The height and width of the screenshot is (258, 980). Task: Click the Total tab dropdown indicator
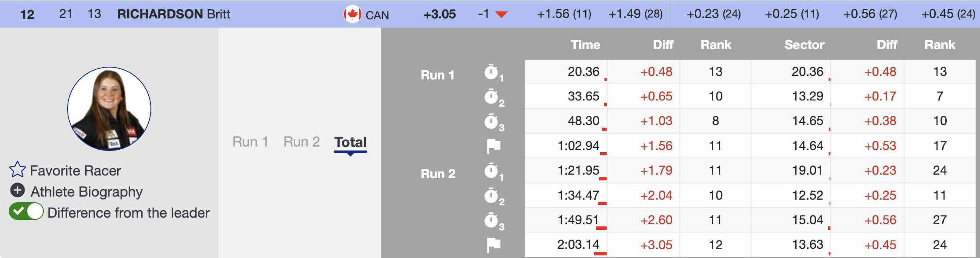tap(350, 154)
